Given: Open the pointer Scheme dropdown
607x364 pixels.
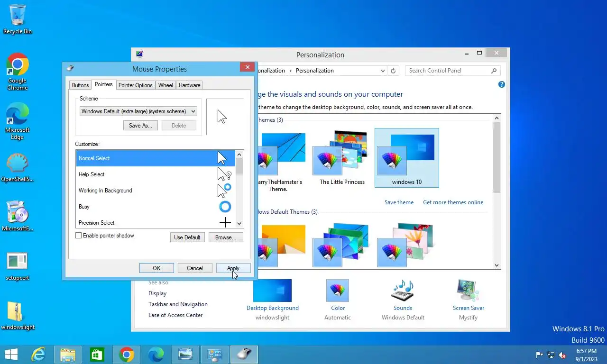Looking at the screenshot, I should (138, 111).
